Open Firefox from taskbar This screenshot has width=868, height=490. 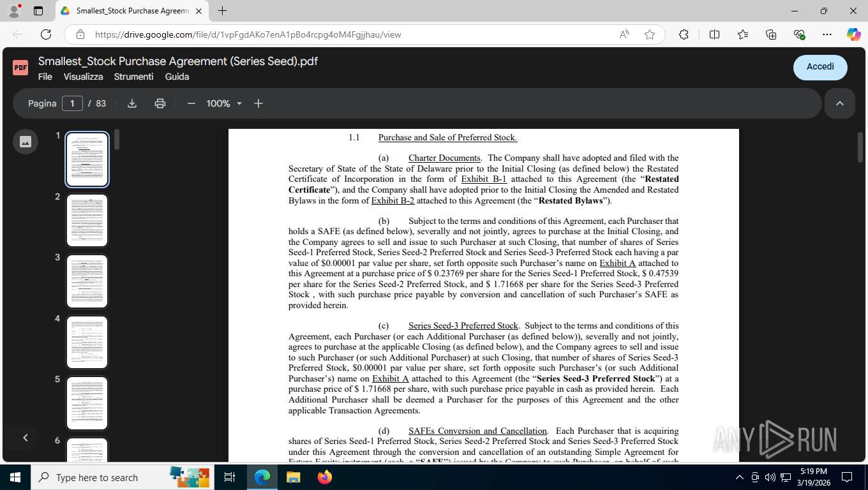tap(325, 477)
